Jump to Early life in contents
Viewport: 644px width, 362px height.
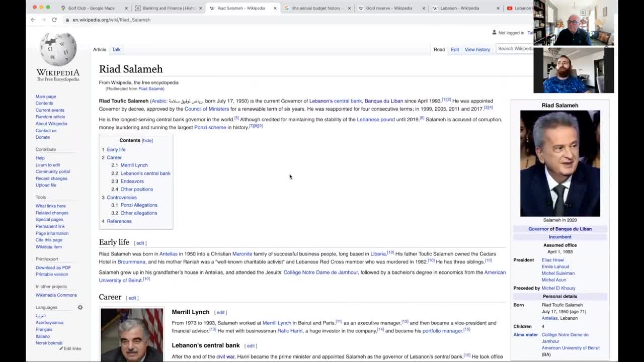pyautogui.click(x=116, y=149)
